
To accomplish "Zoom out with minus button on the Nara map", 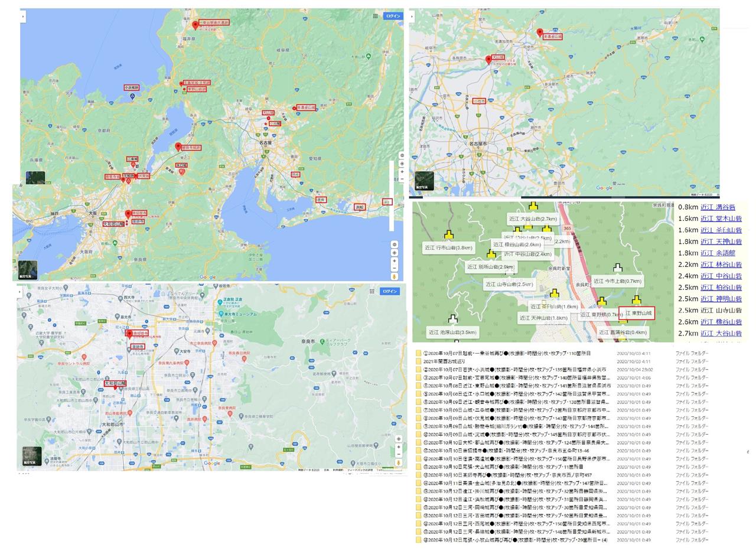I will click(399, 455).
